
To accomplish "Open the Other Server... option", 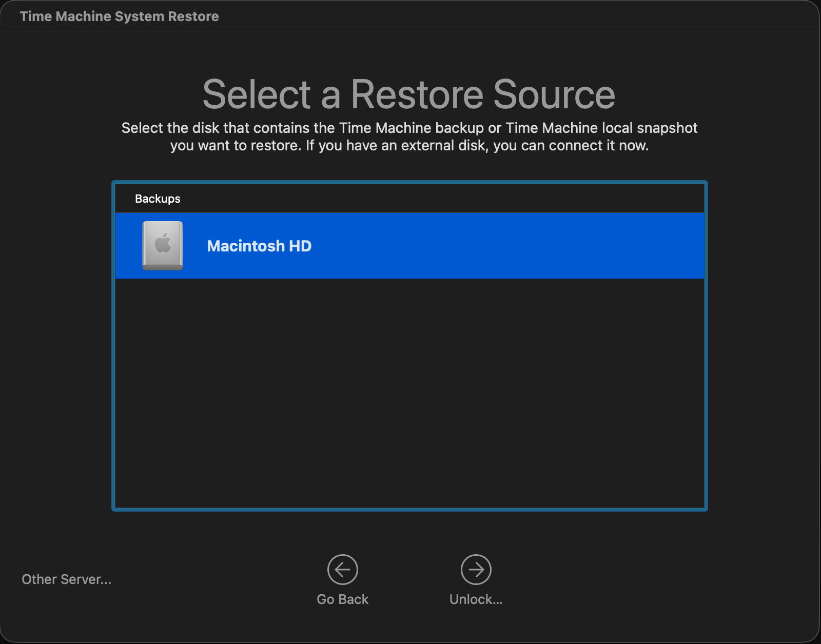I will tap(66, 579).
